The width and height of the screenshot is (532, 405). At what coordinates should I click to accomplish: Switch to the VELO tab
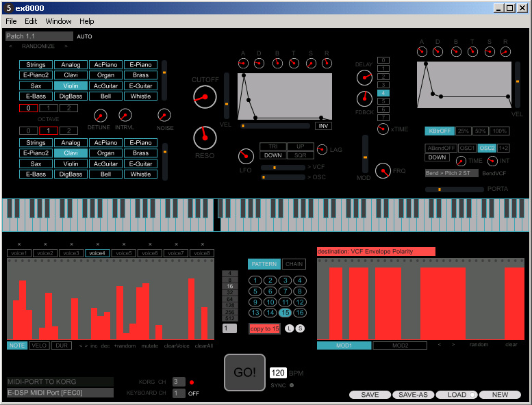point(39,345)
